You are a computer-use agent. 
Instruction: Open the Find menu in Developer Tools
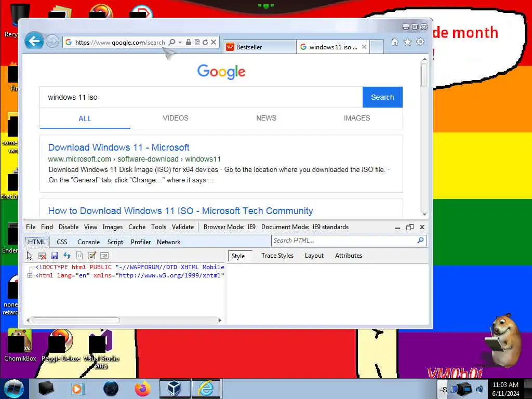point(47,227)
